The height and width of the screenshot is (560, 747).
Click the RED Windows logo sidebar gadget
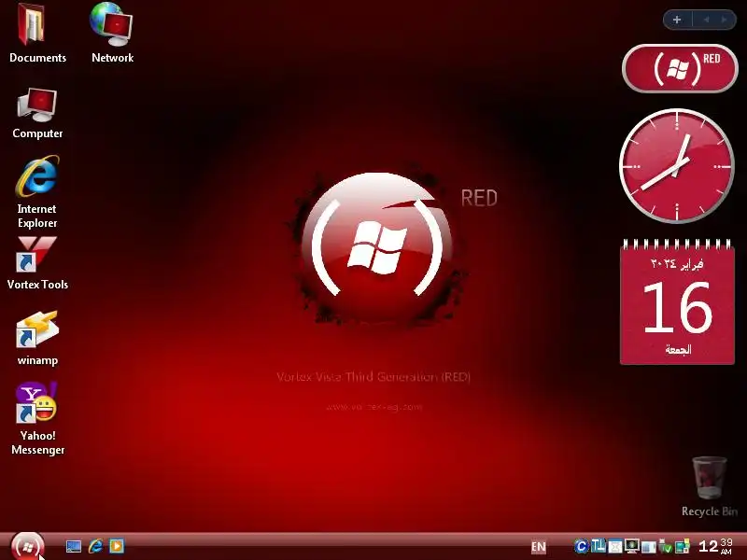680,69
